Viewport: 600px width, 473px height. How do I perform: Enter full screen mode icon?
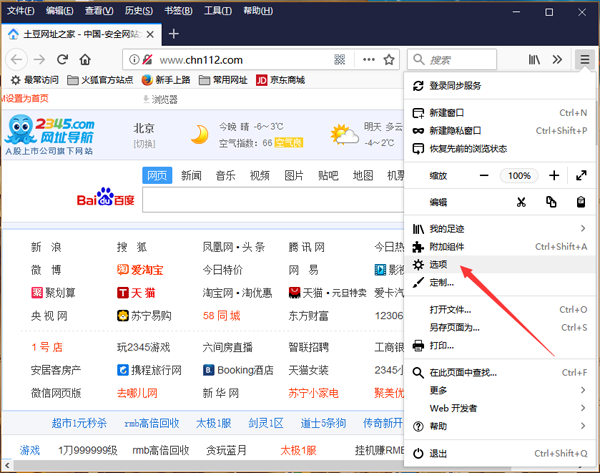pyautogui.click(x=581, y=176)
